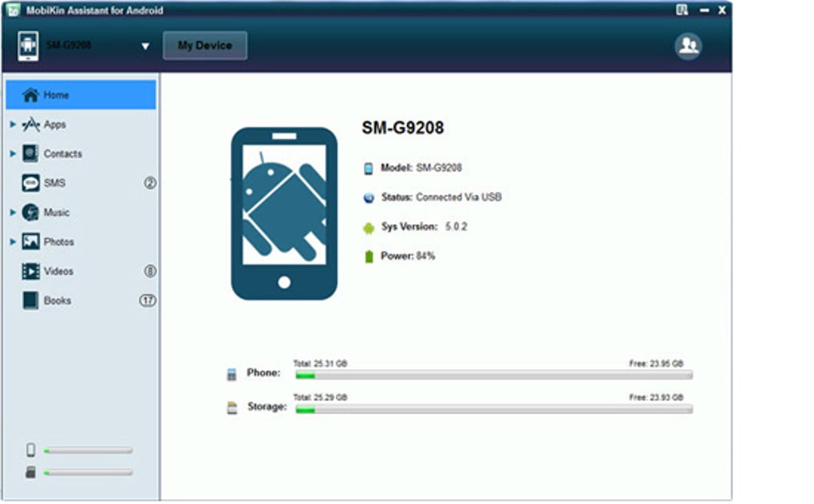Click the feedback icon in title bar
The image size is (814, 504).
[682, 10]
